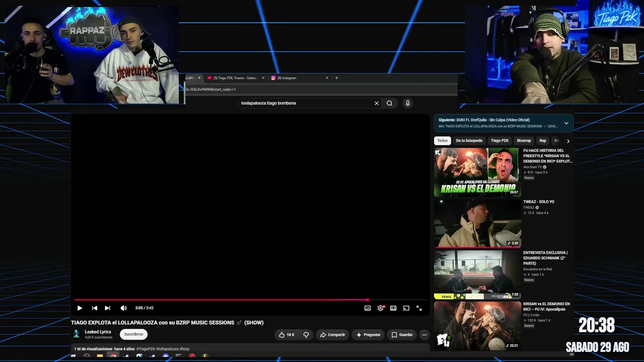Close the Instagram browser tab
This screenshot has width=644, height=362.
point(327,78)
